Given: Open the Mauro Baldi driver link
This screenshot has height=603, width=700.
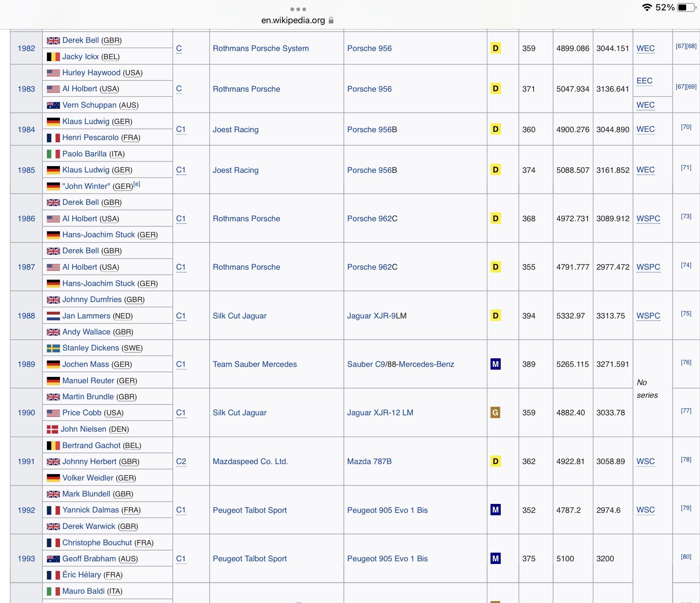Looking at the screenshot, I should coord(83,591).
